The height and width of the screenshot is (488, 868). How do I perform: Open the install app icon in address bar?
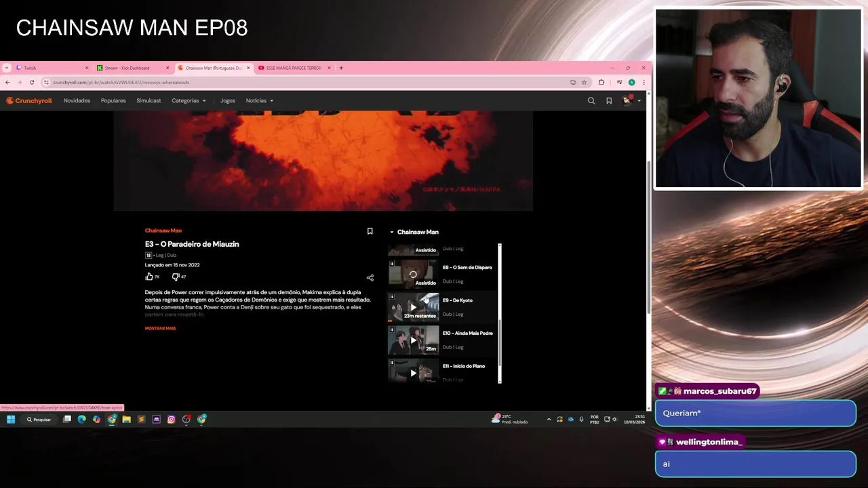[573, 82]
